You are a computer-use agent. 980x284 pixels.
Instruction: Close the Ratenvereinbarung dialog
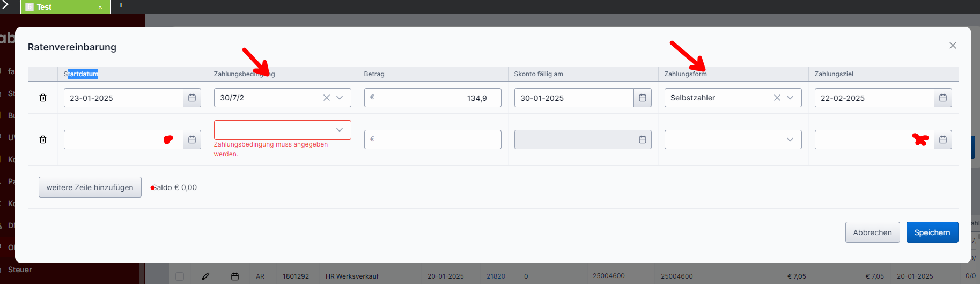pos(953,46)
